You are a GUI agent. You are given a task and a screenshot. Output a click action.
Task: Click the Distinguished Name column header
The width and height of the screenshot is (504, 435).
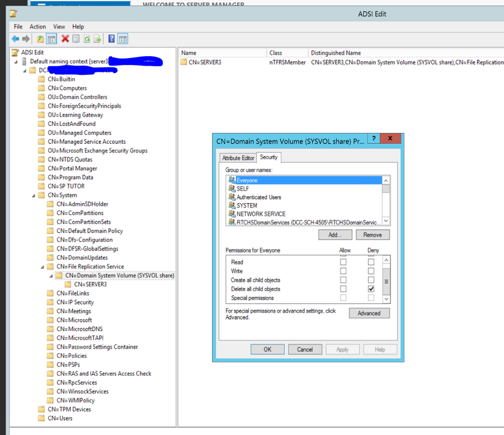406,53
